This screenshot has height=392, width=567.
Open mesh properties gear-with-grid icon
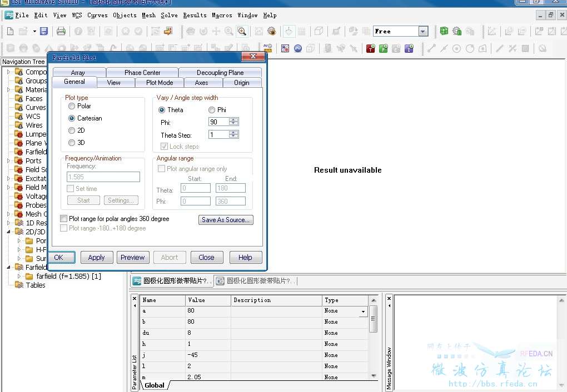[457, 31]
